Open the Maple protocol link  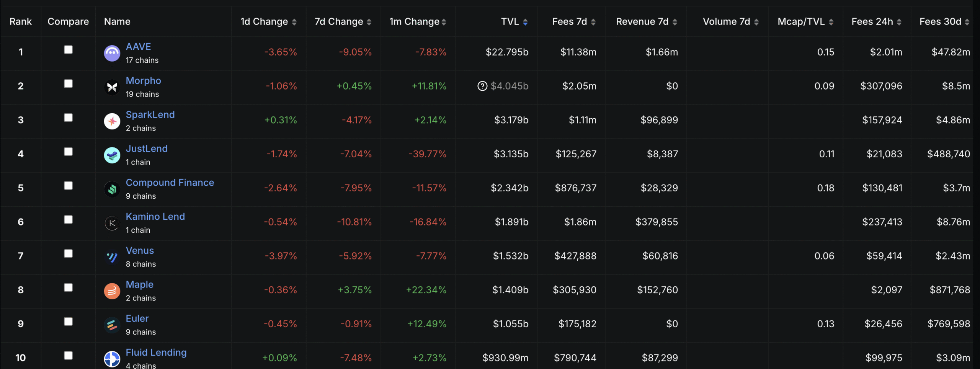140,285
